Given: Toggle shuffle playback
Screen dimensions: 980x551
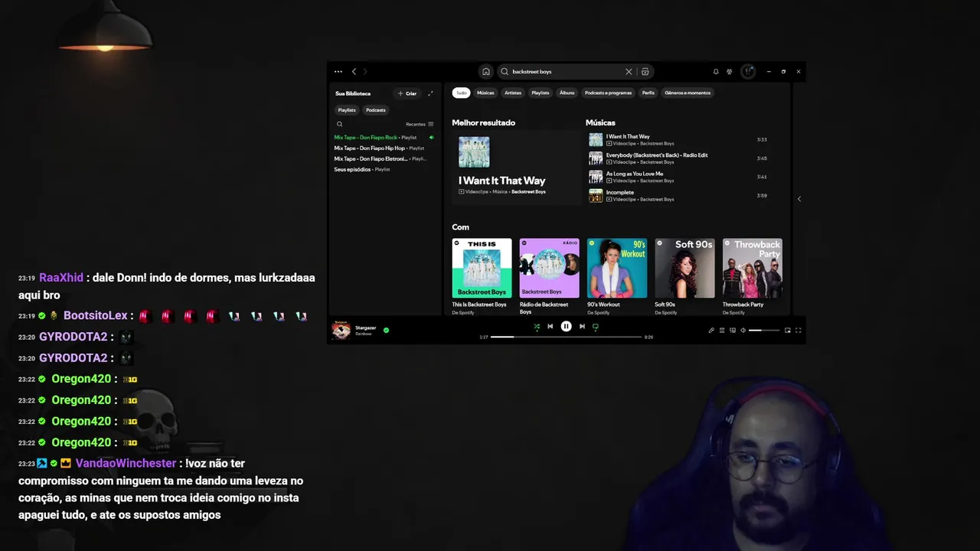Looking at the screenshot, I should [536, 327].
